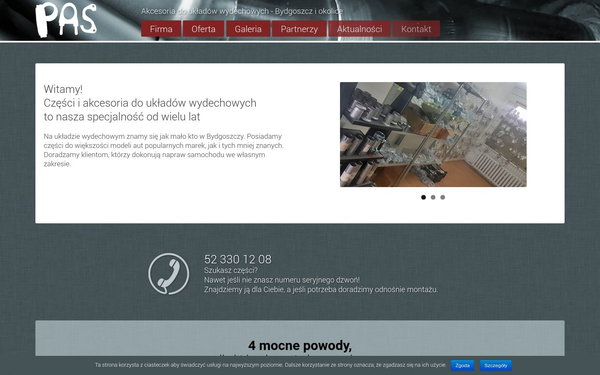
Task: Click the telephone handset icon
Action: coord(169,274)
